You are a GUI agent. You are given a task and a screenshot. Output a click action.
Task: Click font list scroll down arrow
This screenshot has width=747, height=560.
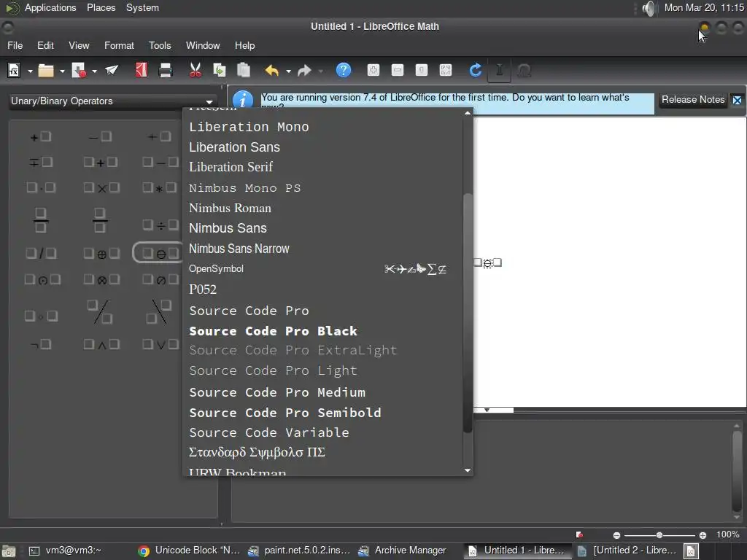pyautogui.click(x=468, y=470)
